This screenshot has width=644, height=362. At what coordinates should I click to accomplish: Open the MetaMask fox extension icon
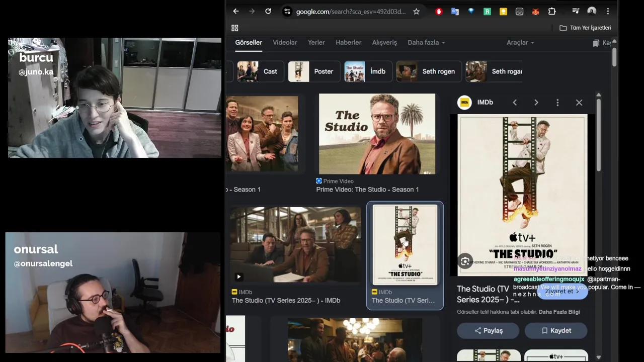tap(535, 11)
